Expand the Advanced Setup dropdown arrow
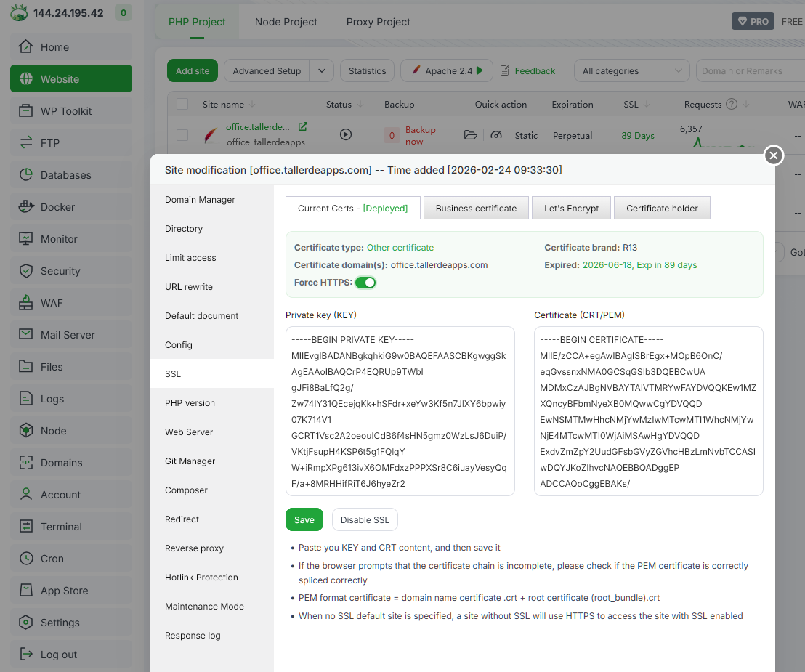The image size is (805, 672). pos(322,70)
